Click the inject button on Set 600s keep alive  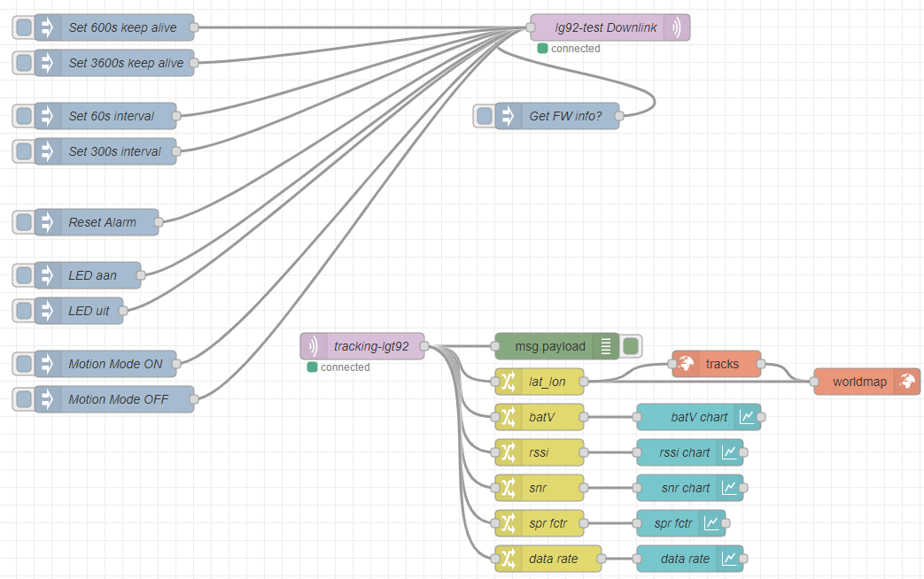[24, 27]
